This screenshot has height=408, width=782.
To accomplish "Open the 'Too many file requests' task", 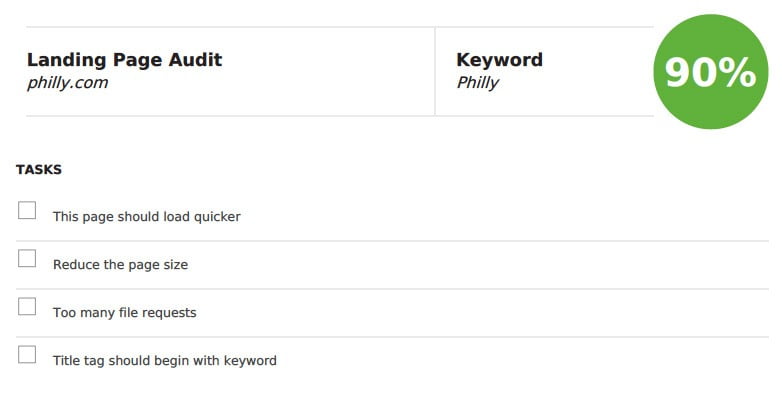I will tap(125, 313).
